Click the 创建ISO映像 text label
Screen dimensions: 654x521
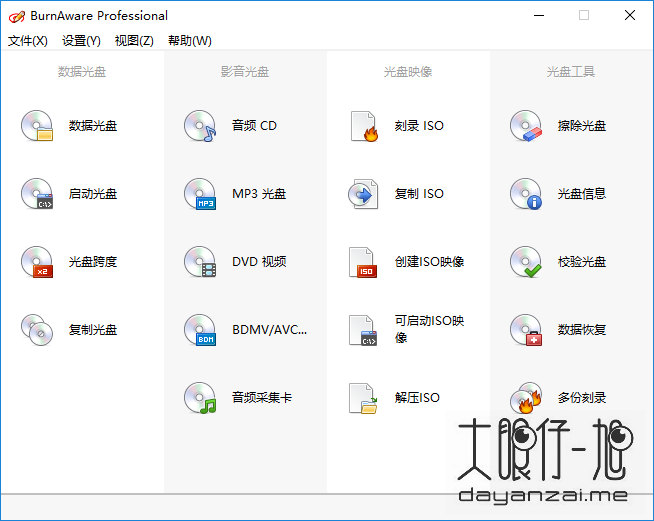click(430, 262)
